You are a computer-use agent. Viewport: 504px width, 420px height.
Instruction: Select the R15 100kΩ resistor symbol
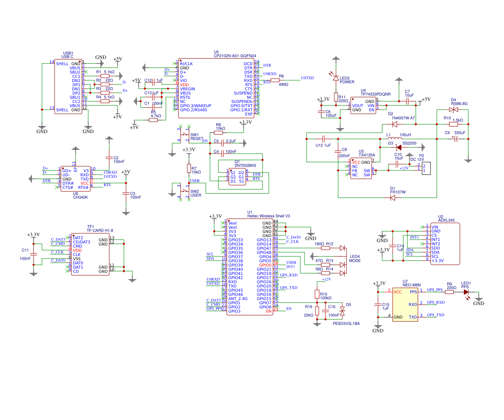[317, 294]
